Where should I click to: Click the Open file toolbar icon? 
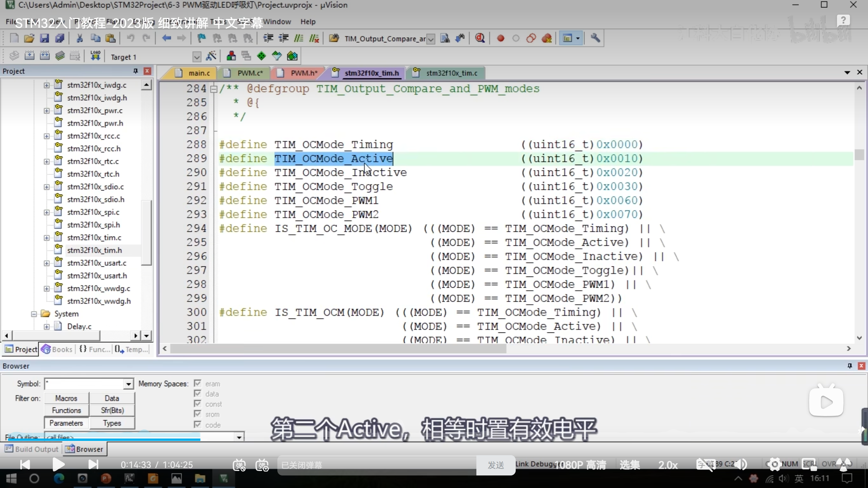[29, 38]
